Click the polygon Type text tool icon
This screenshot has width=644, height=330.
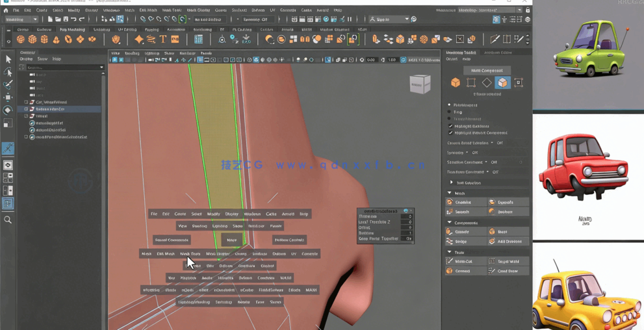163,40
